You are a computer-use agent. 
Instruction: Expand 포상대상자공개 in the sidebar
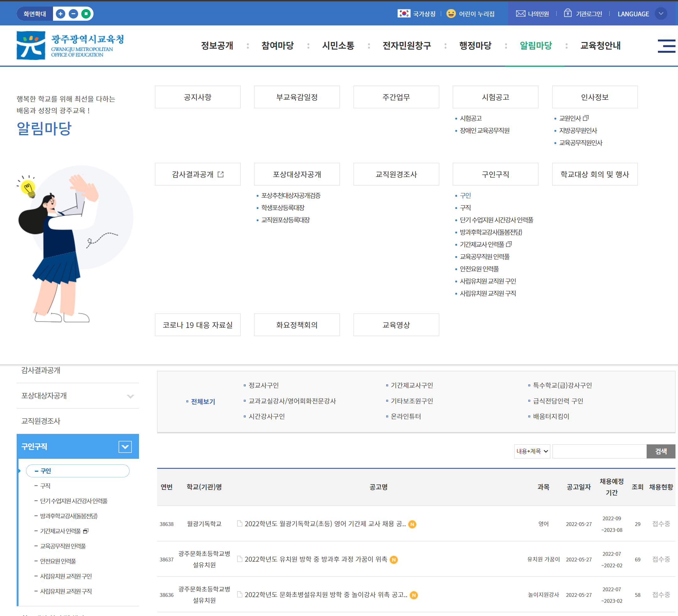(131, 396)
